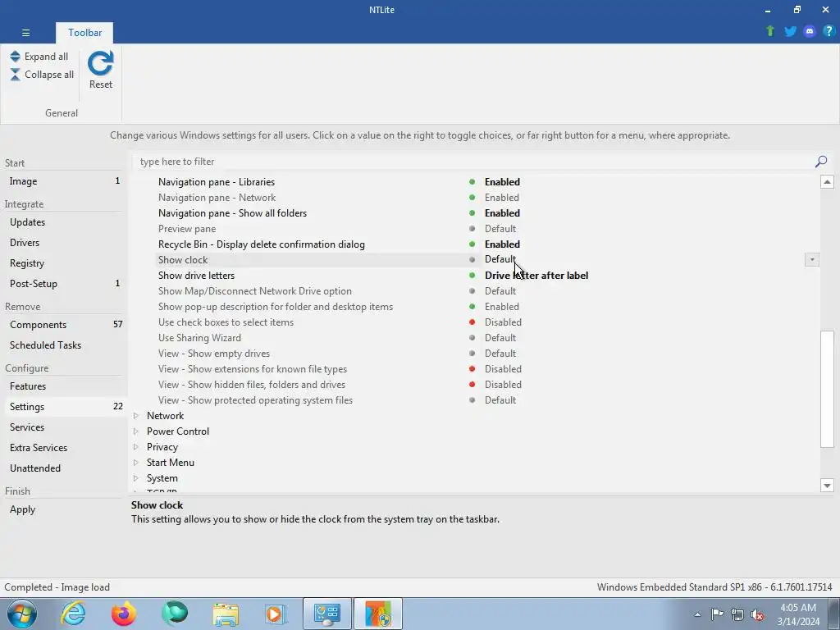
Task: Show hidden system tray icons arrow
Action: (x=697, y=614)
